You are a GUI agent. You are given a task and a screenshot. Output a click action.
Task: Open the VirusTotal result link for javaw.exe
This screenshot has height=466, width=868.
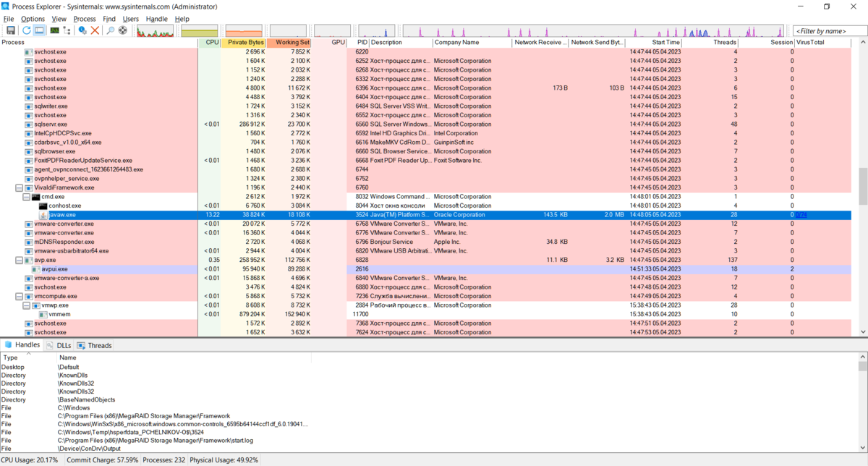(x=800, y=215)
